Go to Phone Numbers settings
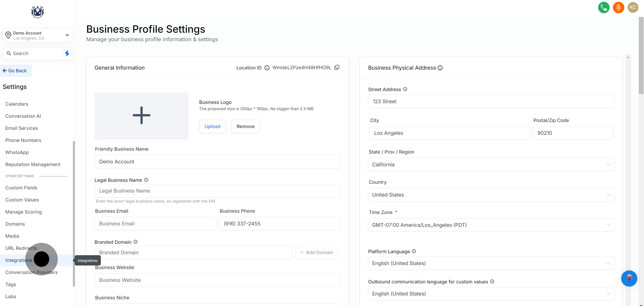644x306 pixels. click(x=23, y=140)
